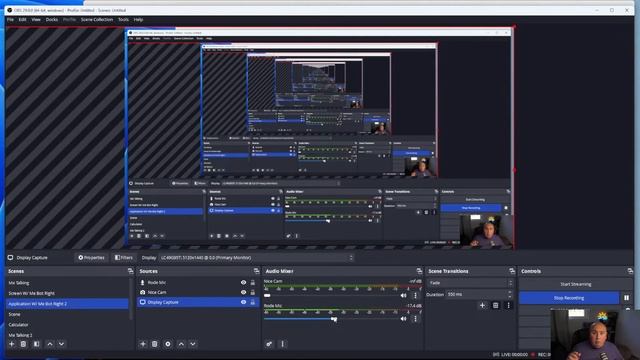Image resolution: width=640 pixels, height=360 pixels.
Task: Pause the recording with the pause icon
Action: click(627, 298)
